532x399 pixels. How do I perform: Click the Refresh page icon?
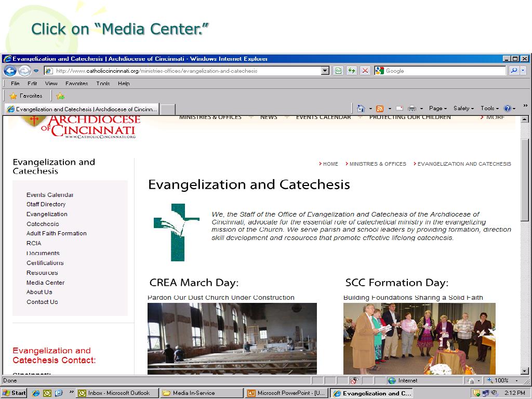click(352, 71)
